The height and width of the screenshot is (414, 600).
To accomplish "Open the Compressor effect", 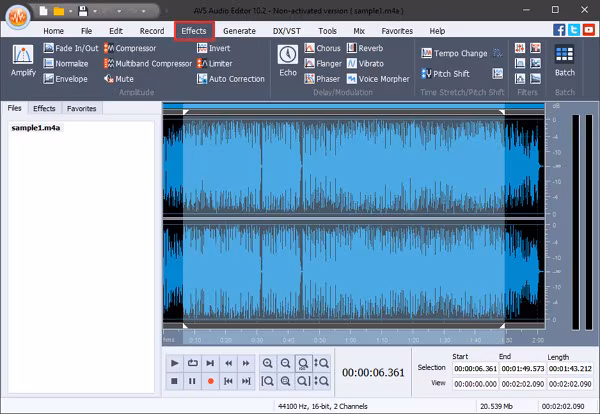I will pyautogui.click(x=130, y=48).
